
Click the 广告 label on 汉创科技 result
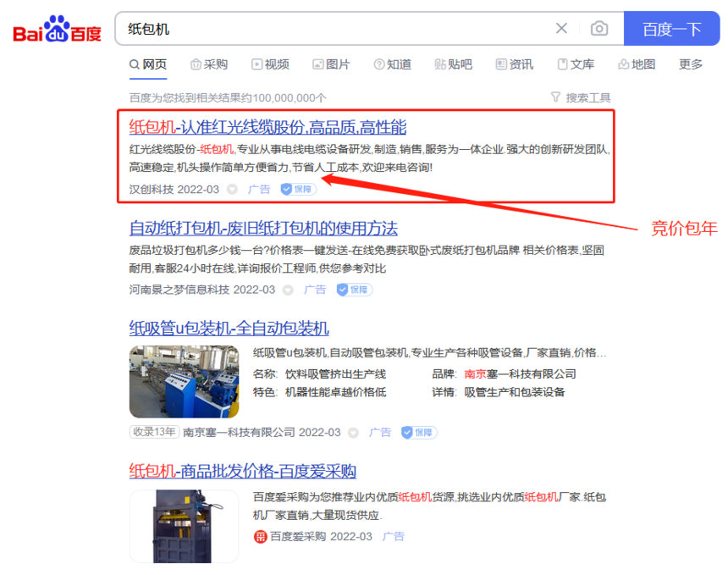tap(259, 190)
